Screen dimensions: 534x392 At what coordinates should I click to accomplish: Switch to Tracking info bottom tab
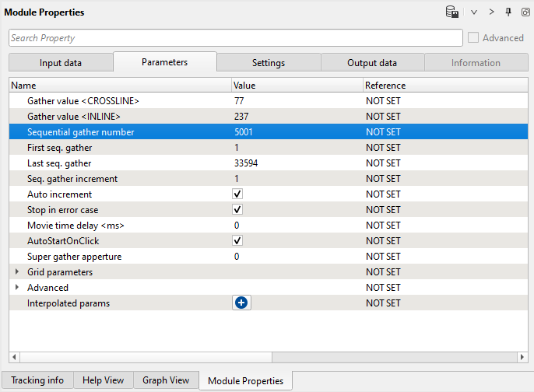coord(37,380)
